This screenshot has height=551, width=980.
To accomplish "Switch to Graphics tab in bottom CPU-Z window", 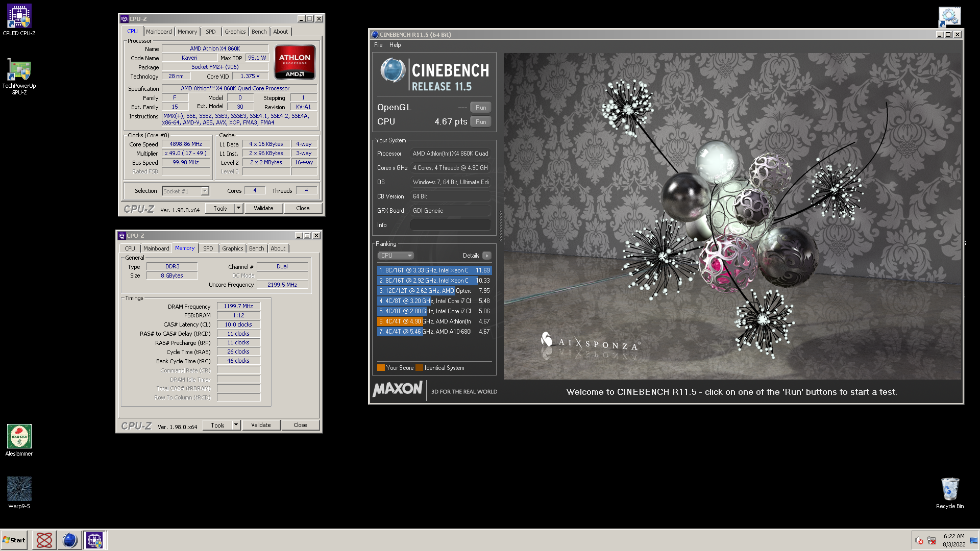I will coord(233,248).
